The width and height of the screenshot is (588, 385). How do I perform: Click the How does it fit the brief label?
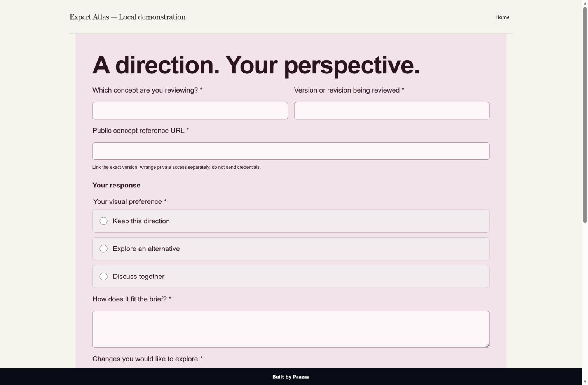pos(132,299)
